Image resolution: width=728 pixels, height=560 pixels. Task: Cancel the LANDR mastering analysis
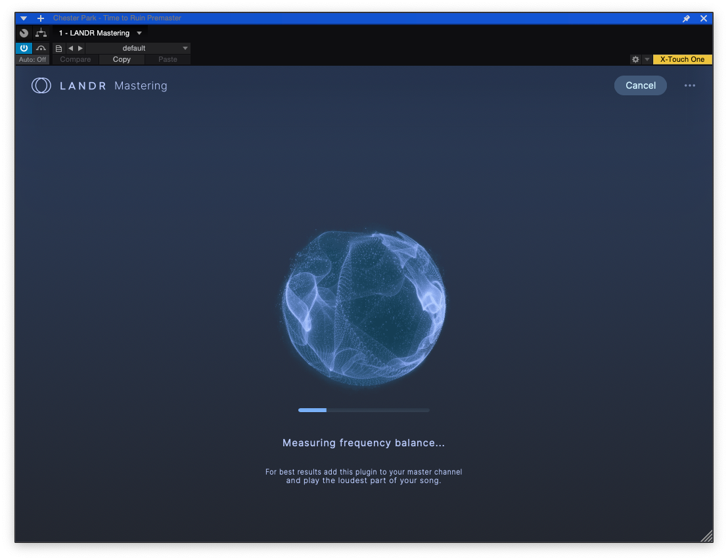[x=640, y=85]
